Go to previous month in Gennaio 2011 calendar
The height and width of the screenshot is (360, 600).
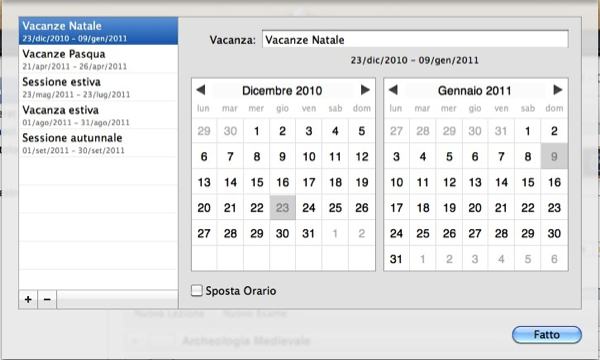pyautogui.click(x=393, y=90)
